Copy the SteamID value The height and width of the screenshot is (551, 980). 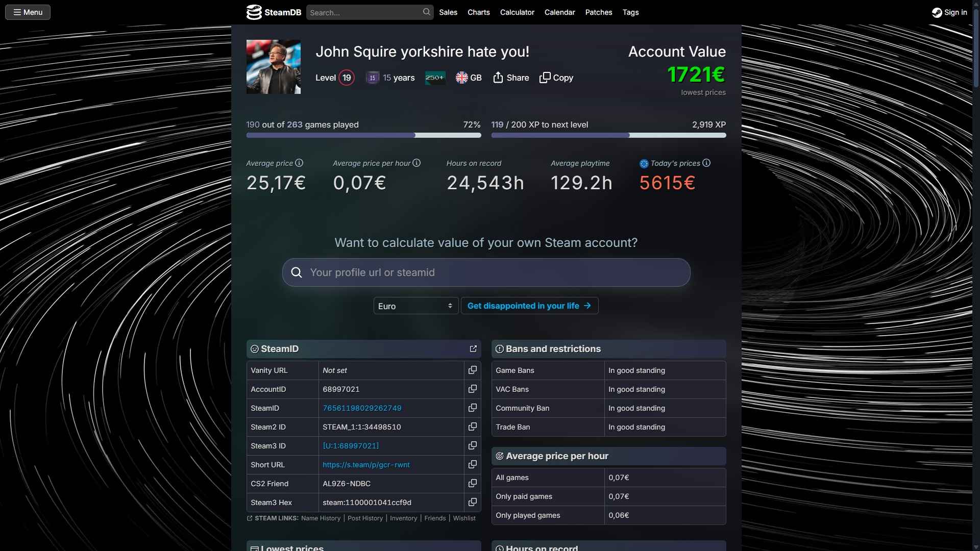pyautogui.click(x=473, y=408)
